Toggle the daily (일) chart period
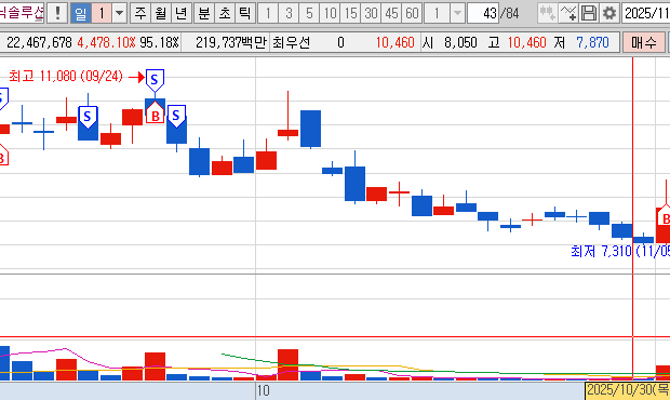 click(x=81, y=13)
